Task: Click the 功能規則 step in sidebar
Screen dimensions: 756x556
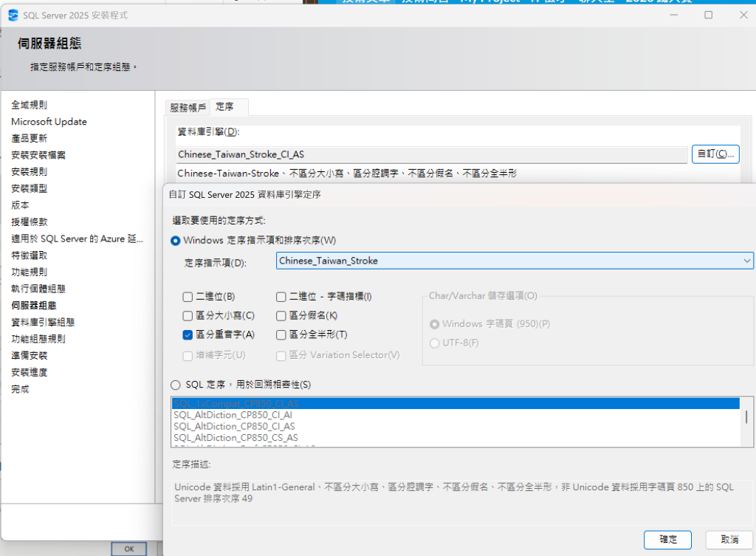Action: (x=30, y=272)
